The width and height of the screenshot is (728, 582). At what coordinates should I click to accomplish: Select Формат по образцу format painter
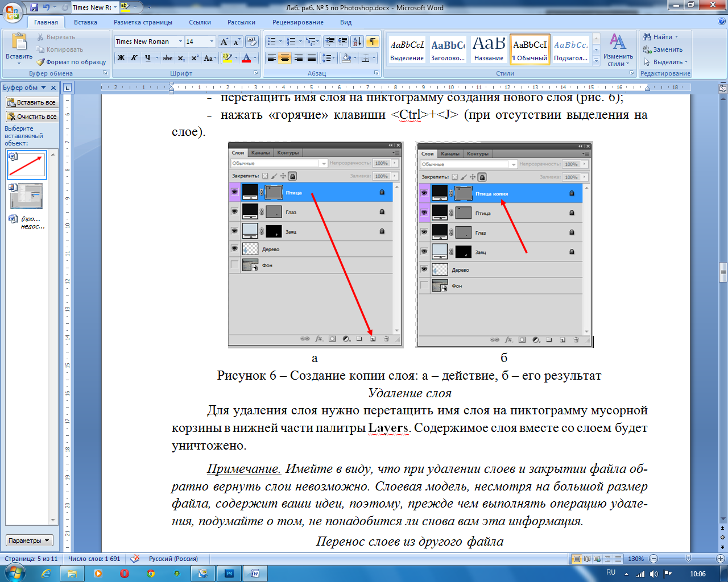(71, 62)
